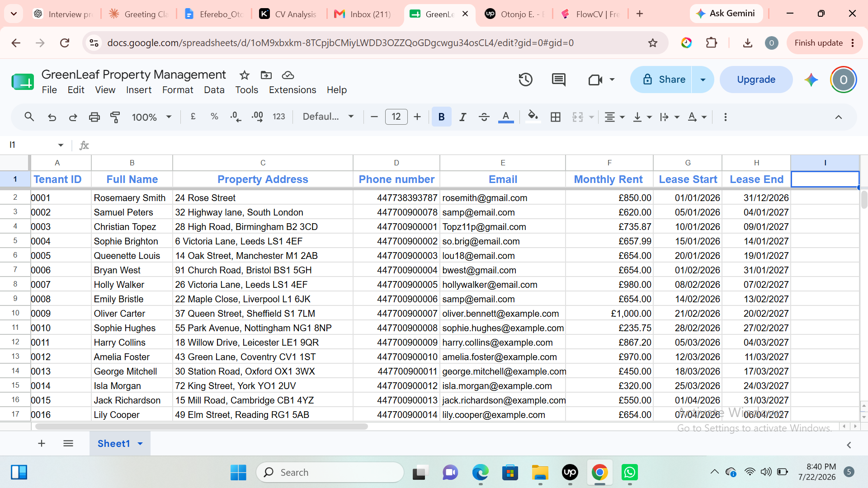868x488 pixels.
Task: Open the text color picker
Action: point(506,117)
